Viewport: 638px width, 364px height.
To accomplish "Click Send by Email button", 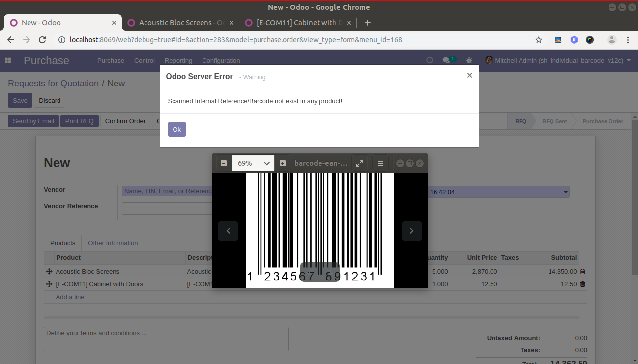I will (33, 121).
